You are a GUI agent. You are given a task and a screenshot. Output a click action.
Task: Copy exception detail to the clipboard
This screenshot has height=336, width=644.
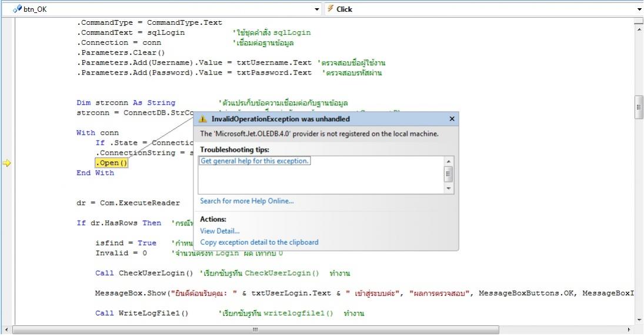(259, 242)
